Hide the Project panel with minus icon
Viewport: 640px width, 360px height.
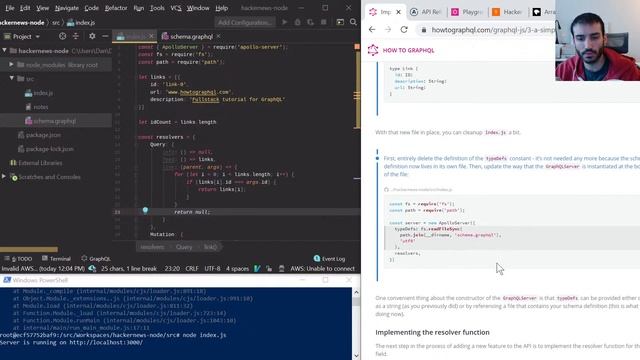(x=105, y=36)
